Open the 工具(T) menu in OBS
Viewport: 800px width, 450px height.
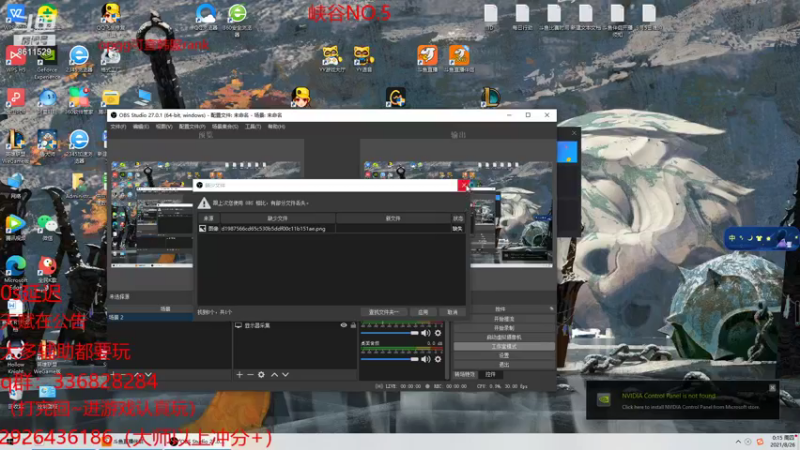pos(253,127)
